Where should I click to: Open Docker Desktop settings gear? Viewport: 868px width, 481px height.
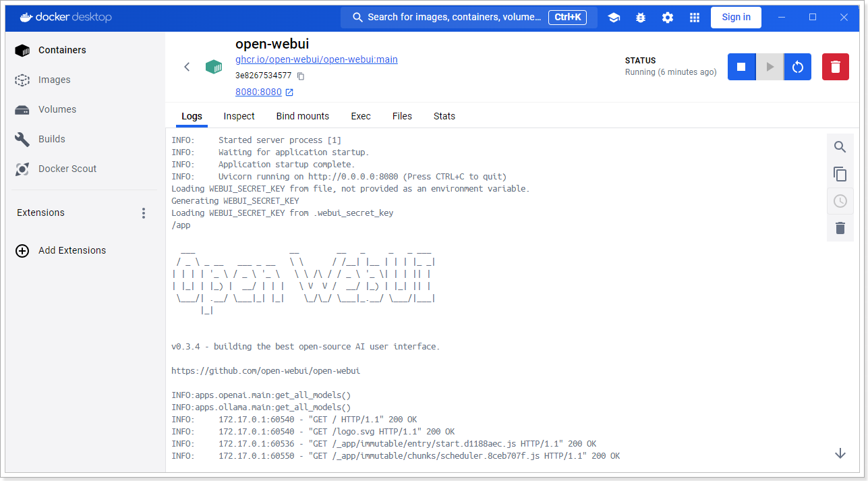(668, 18)
